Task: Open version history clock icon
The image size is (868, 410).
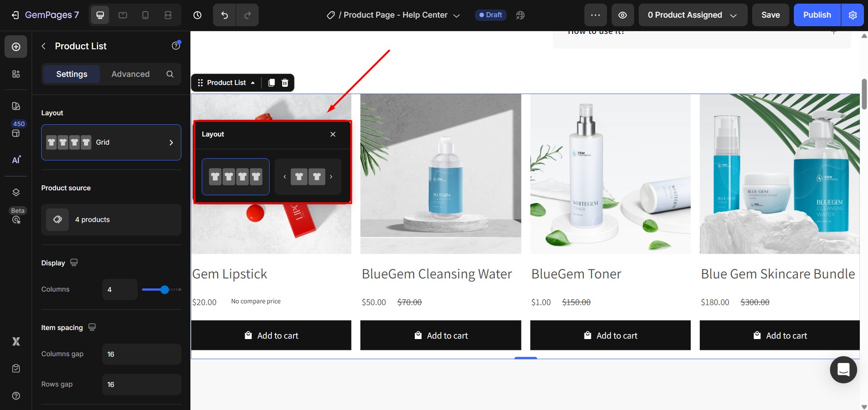Action: 197,15
